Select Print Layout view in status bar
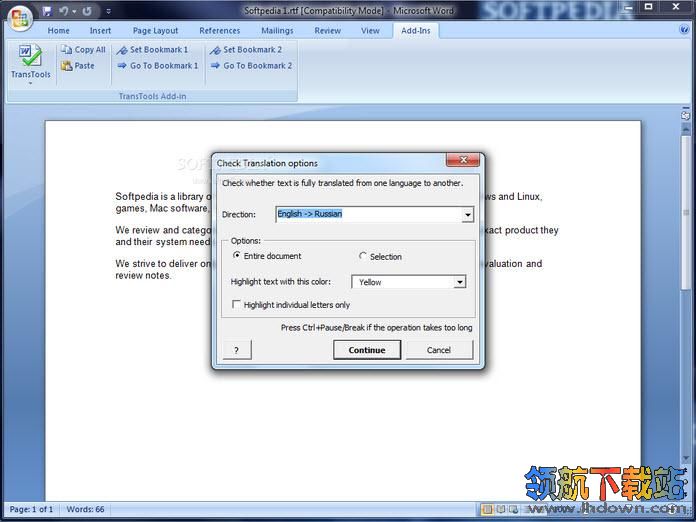 [x=487, y=509]
